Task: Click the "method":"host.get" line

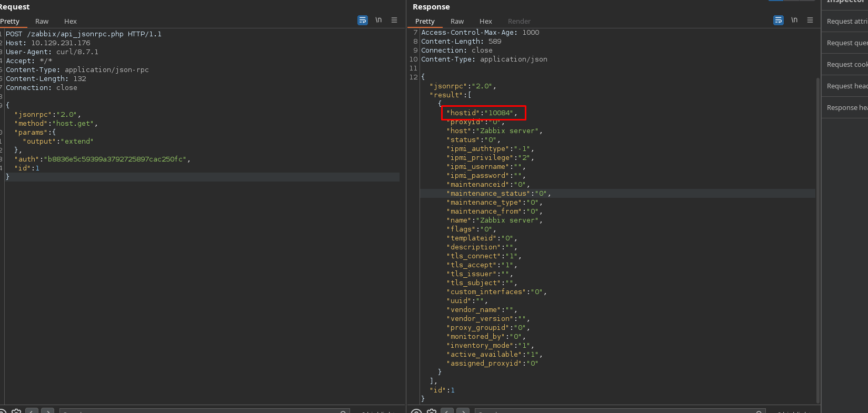Action: [56, 123]
